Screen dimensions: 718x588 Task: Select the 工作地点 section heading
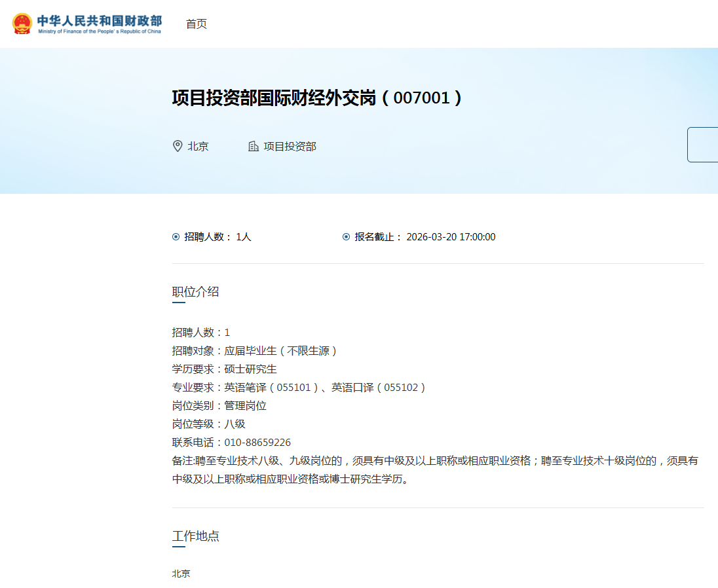click(195, 536)
